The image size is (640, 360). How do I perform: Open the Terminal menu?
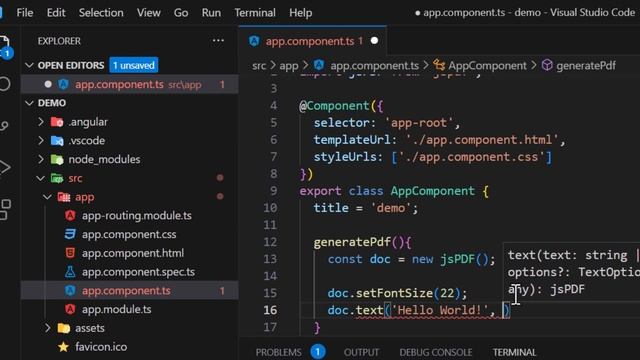(x=255, y=13)
